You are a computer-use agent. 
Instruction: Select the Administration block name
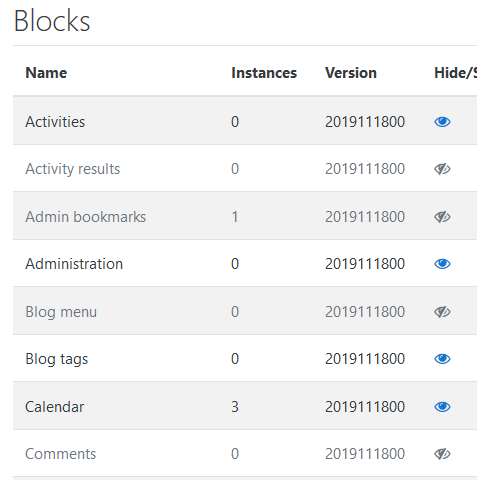(74, 264)
